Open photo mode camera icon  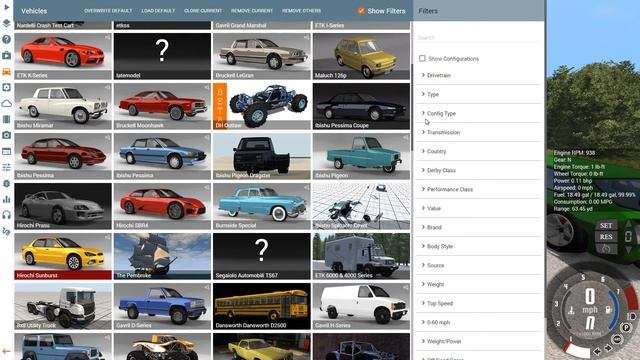(x=7, y=135)
